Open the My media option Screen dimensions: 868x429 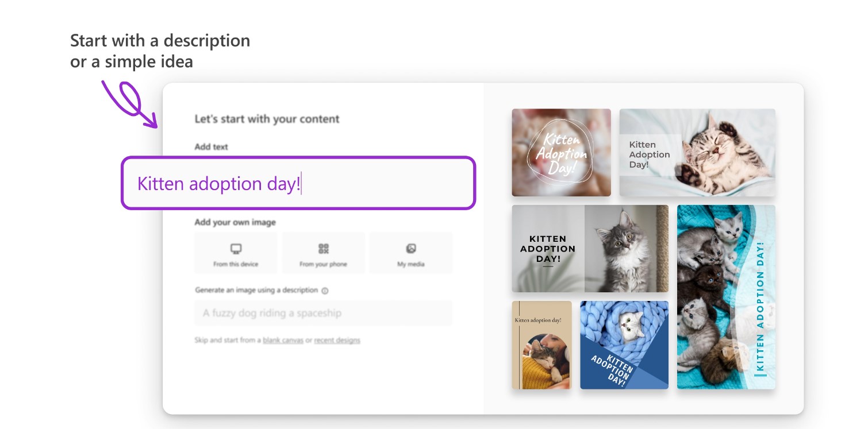click(x=410, y=253)
